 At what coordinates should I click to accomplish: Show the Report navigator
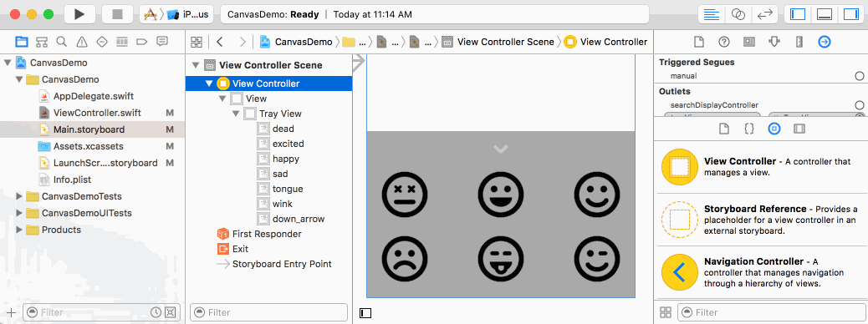tap(162, 42)
